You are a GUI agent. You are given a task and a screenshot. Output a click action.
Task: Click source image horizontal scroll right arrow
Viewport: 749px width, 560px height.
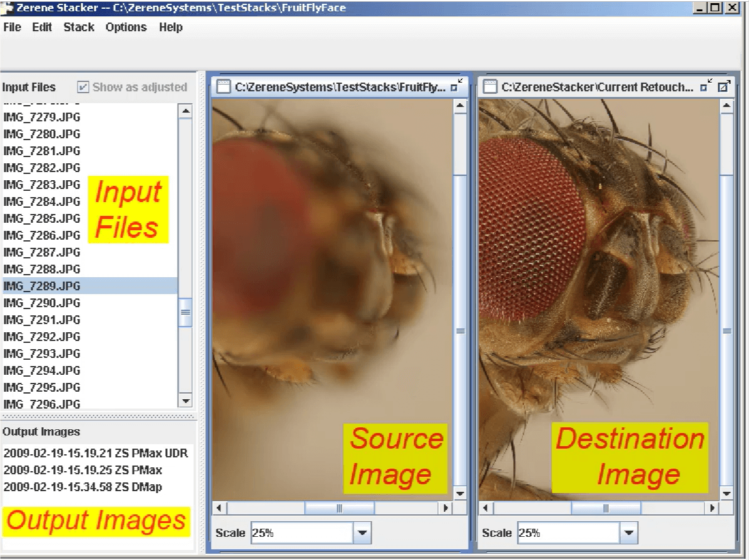446,508
